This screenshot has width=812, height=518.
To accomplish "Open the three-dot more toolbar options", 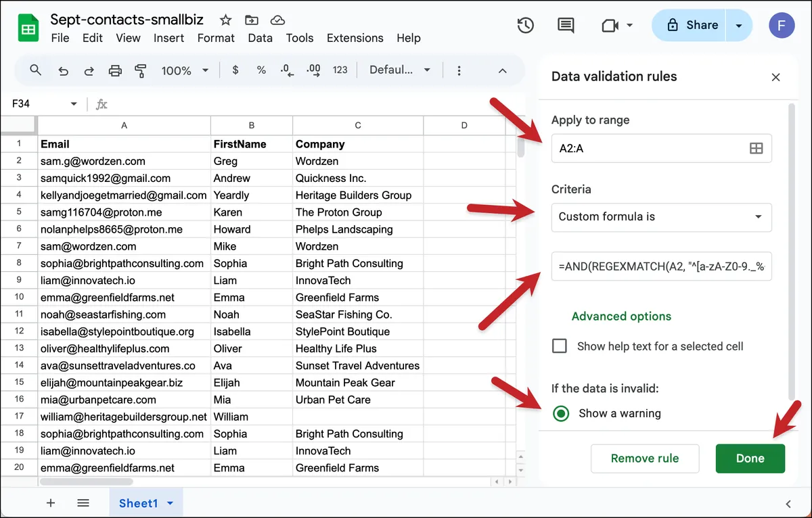I will (459, 70).
